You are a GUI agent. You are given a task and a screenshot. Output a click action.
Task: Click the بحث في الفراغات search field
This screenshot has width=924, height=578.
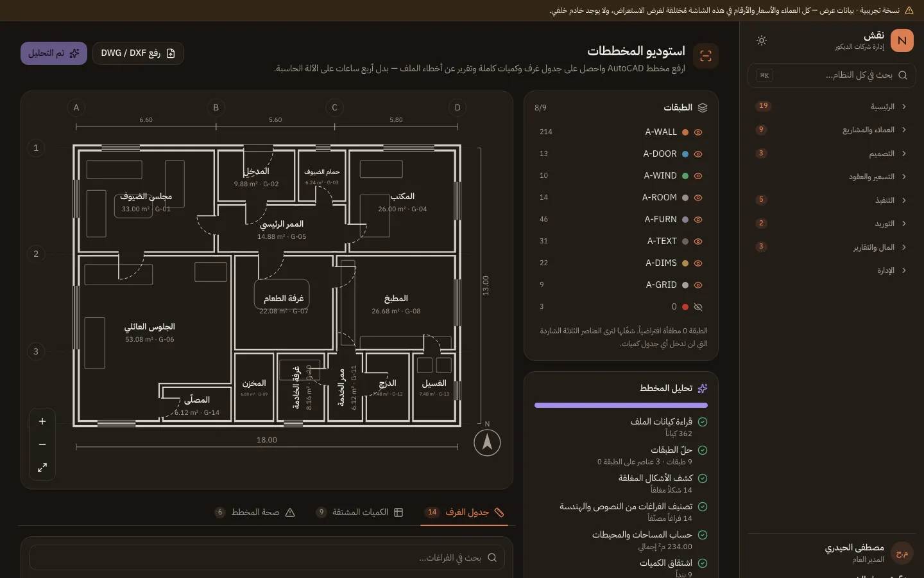coord(267,557)
